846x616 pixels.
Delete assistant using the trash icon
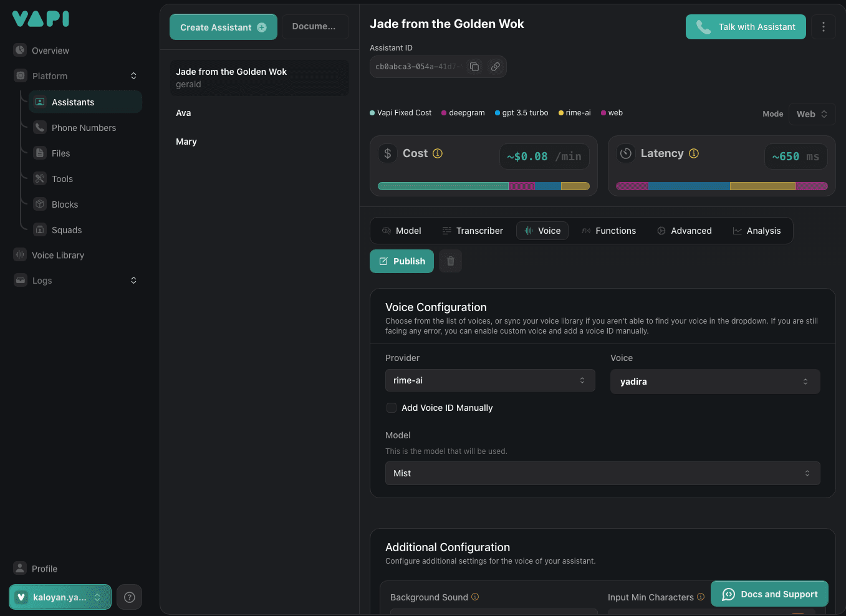(x=450, y=261)
